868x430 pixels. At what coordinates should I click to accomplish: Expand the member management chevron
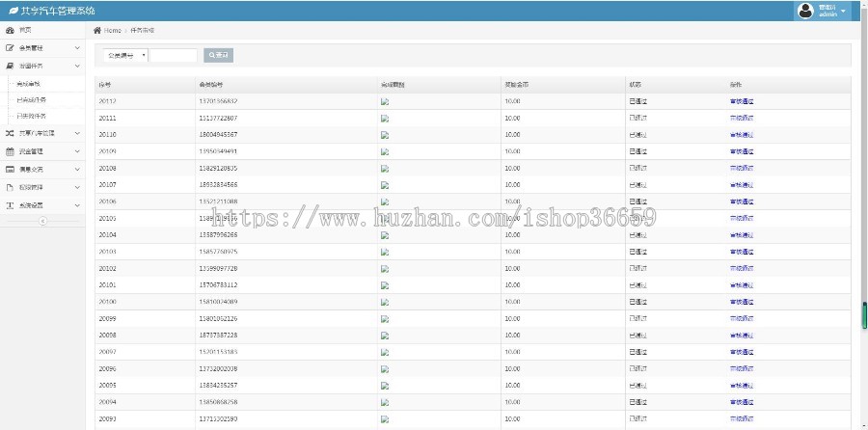[77, 48]
